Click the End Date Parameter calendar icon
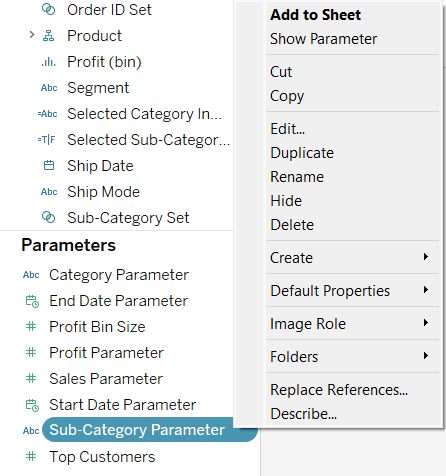446x476 pixels. pos(32,301)
